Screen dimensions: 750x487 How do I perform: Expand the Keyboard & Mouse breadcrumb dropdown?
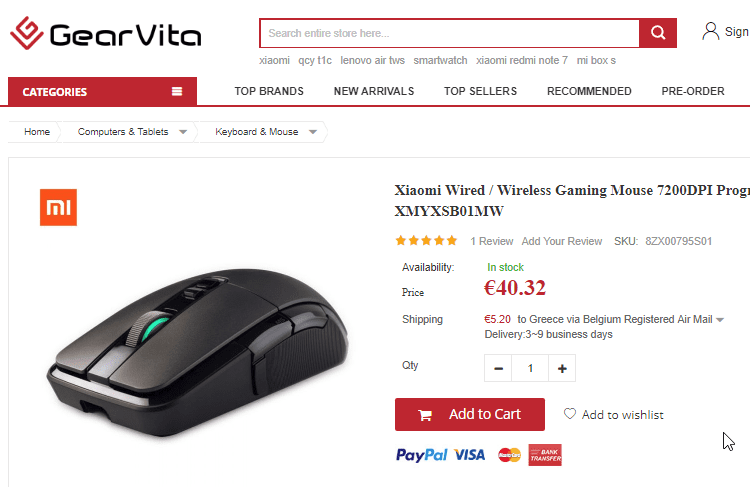point(313,132)
